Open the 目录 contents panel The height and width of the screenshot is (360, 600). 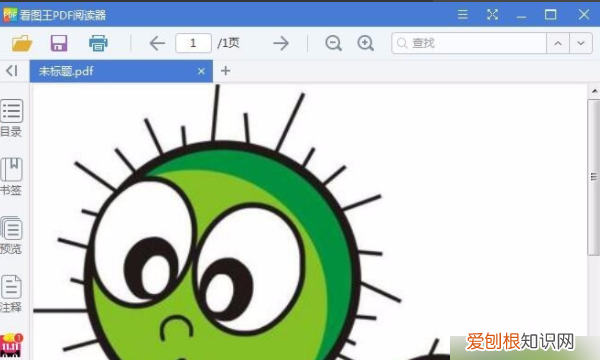[x=11, y=118]
